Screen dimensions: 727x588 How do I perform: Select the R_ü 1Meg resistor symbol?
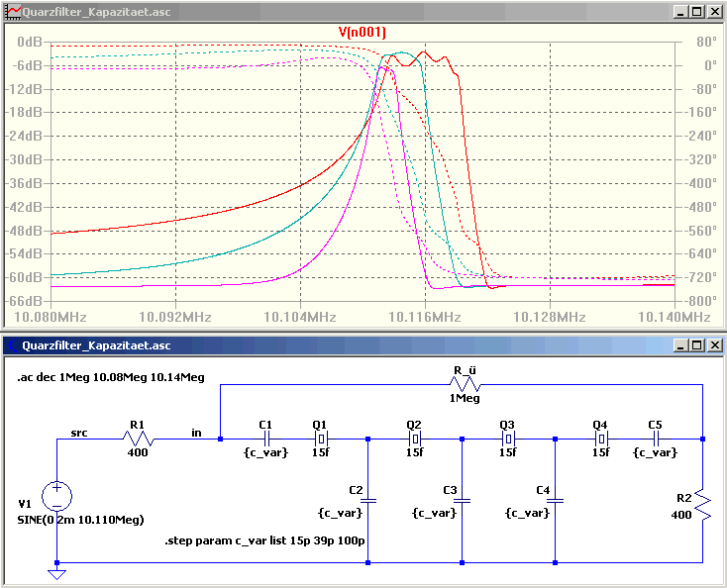(x=465, y=384)
